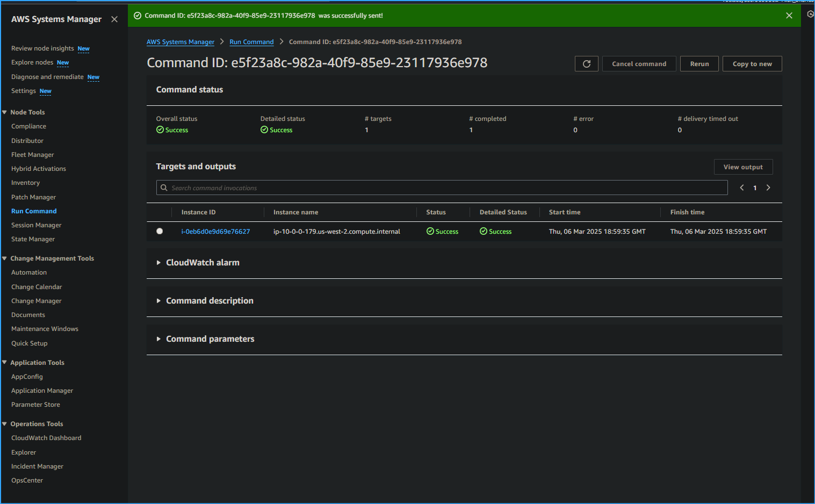815x504 pixels.
Task: Click the Success check icon in the Status column
Action: pos(430,231)
